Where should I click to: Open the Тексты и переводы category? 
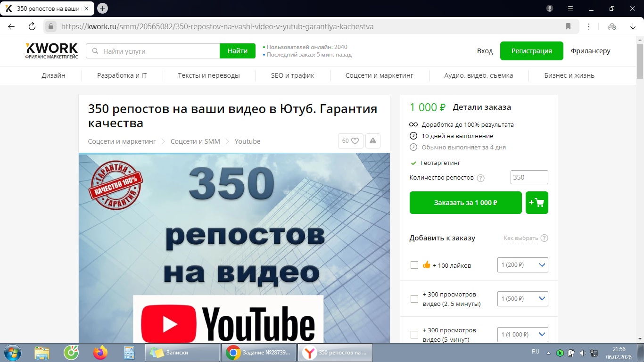tap(209, 75)
